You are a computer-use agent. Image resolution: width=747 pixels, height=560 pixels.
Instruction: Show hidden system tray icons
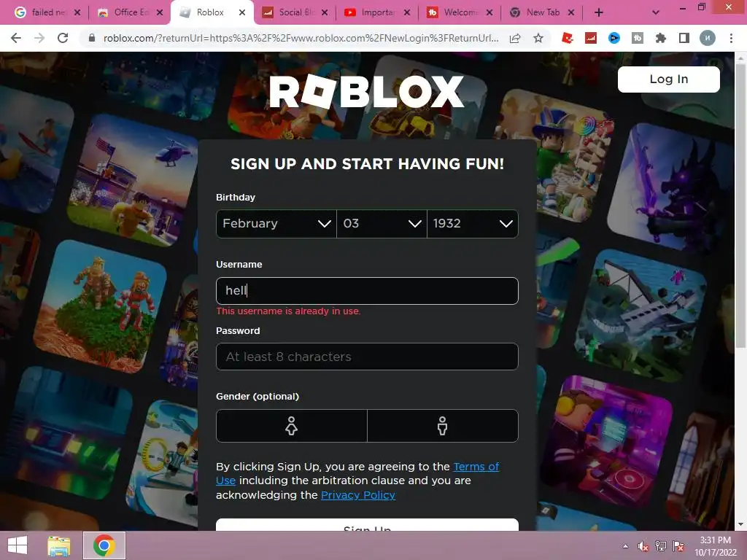(625, 546)
